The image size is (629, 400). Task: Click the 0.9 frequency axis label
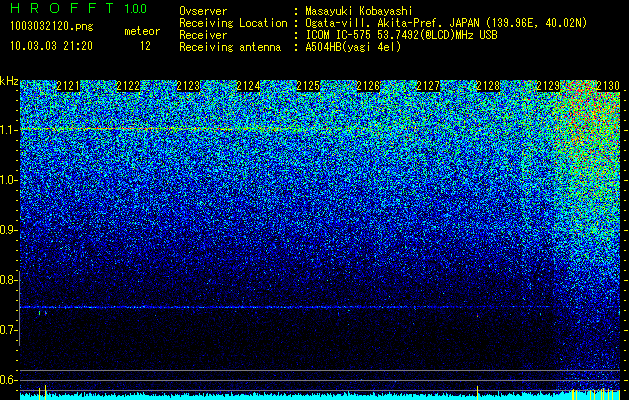click(9, 230)
